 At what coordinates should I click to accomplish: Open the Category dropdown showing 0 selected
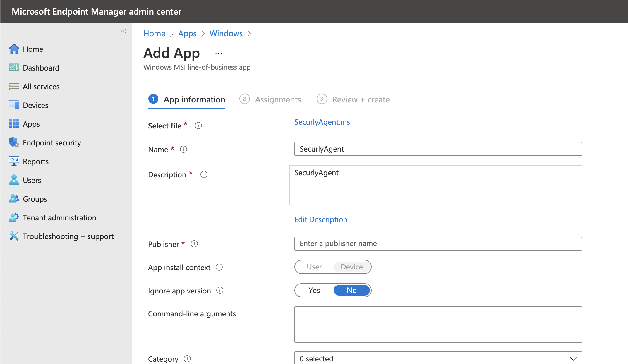[x=438, y=358]
